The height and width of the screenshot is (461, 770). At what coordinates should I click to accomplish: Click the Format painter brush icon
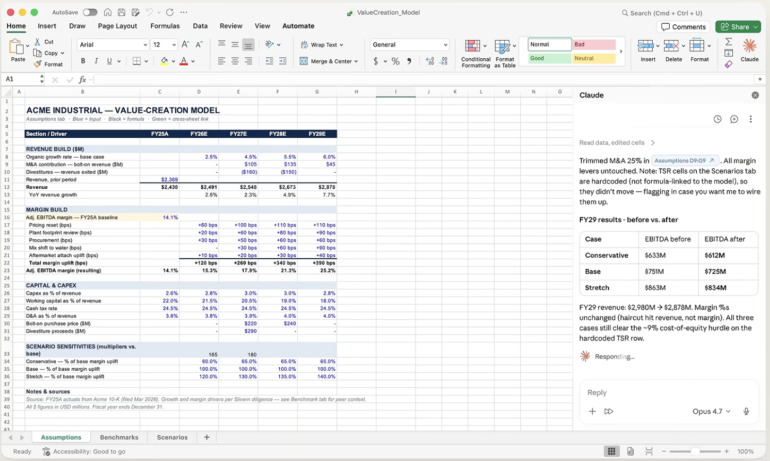[x=37, y=64]
